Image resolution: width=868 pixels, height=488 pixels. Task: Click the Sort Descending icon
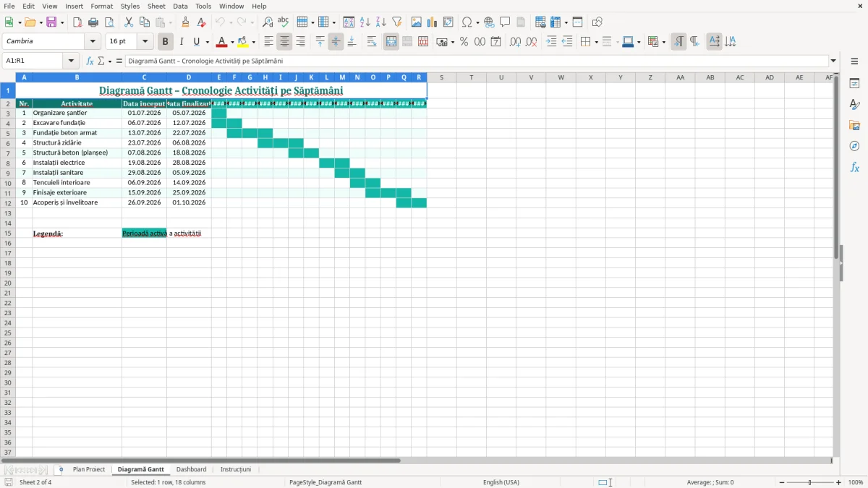381,22
